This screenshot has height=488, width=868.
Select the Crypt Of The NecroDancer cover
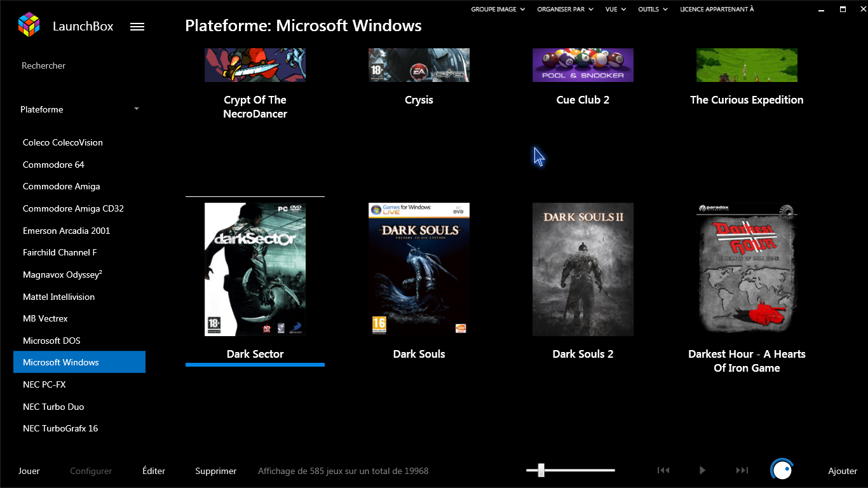coord(255,65)
